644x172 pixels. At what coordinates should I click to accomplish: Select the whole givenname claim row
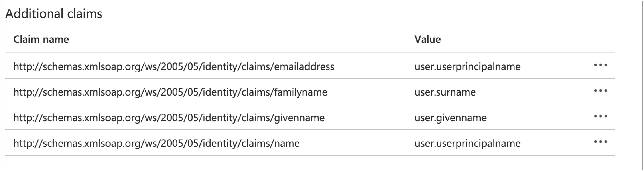[375, 117]
